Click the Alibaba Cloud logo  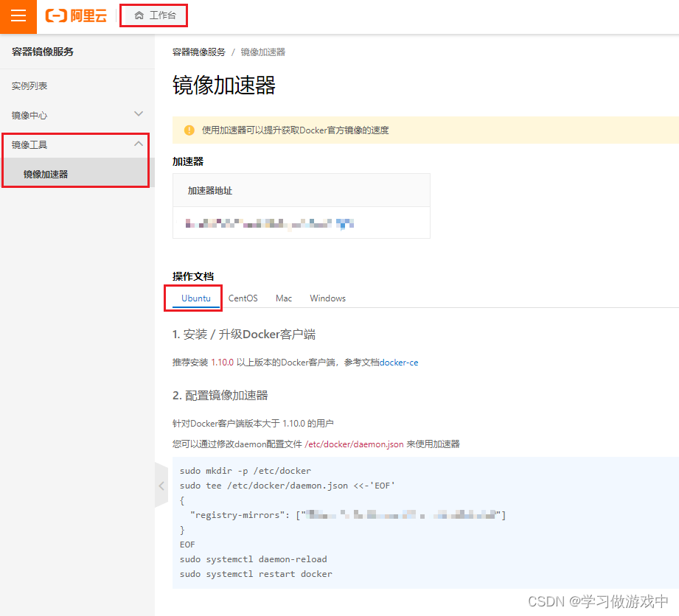76,16
